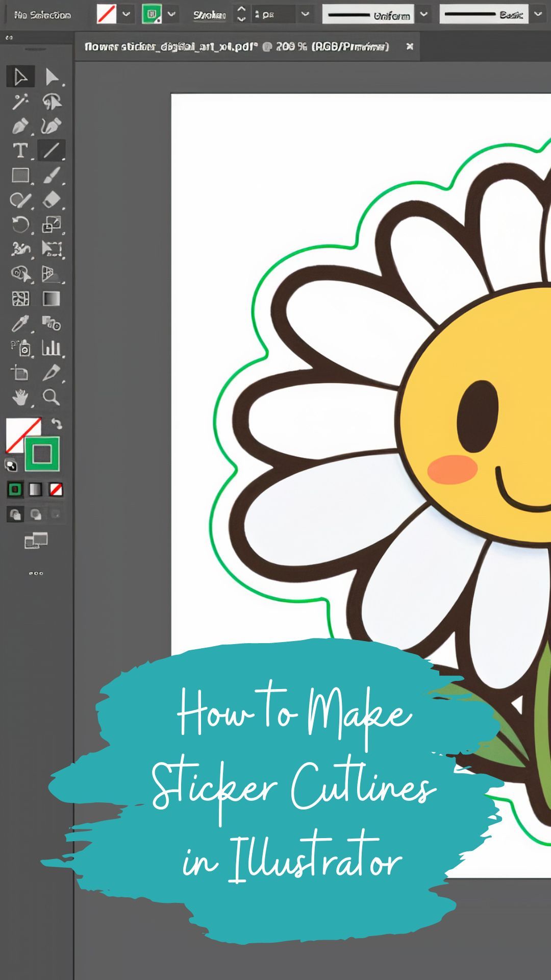Viewport: 551px width, 980px height.
Task: Select the Curvature tool
Action: coord(51,126)
